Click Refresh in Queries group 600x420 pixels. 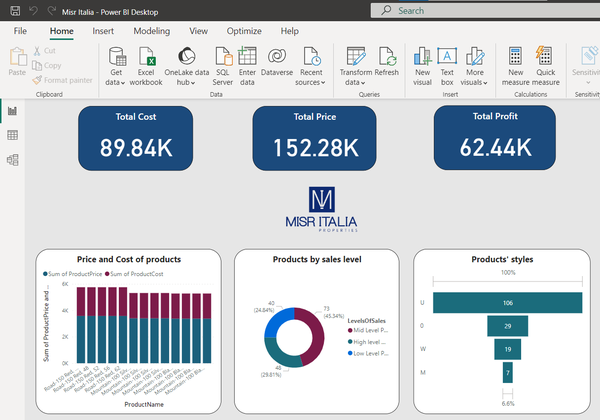[387, 65]
